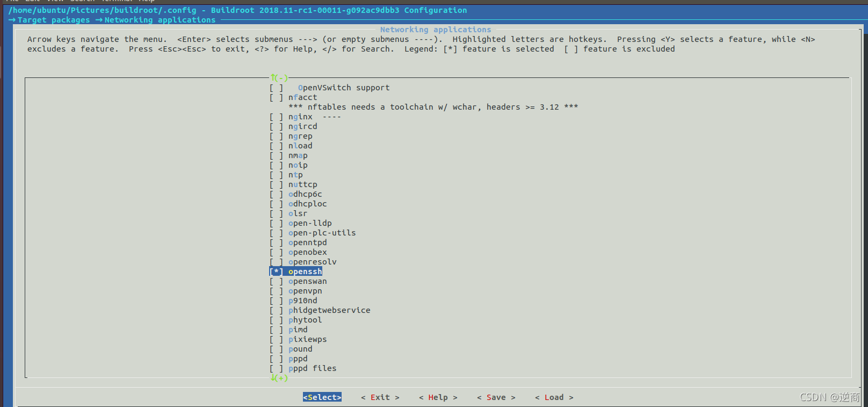Viewport: 868px width, 407px height.
Task: Enable the pimd checkbox
Action: pos(276,330)
